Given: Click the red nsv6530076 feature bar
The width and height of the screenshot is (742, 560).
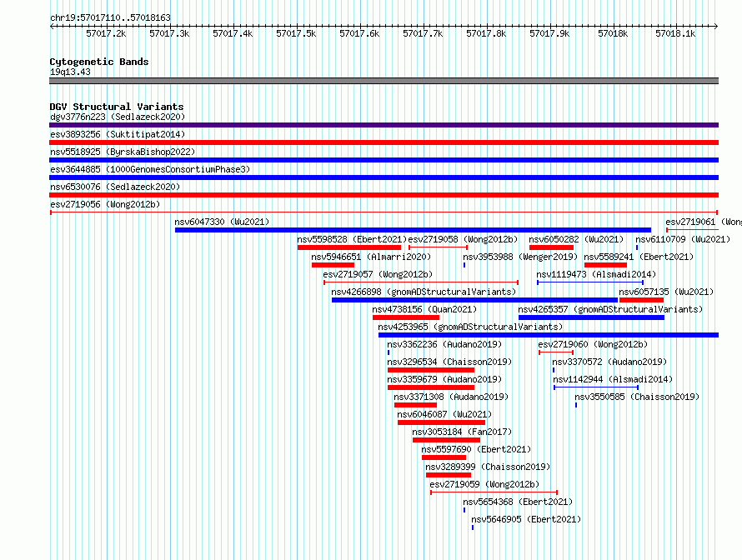Looking at the screenshot, I should [x=384, y=195].
